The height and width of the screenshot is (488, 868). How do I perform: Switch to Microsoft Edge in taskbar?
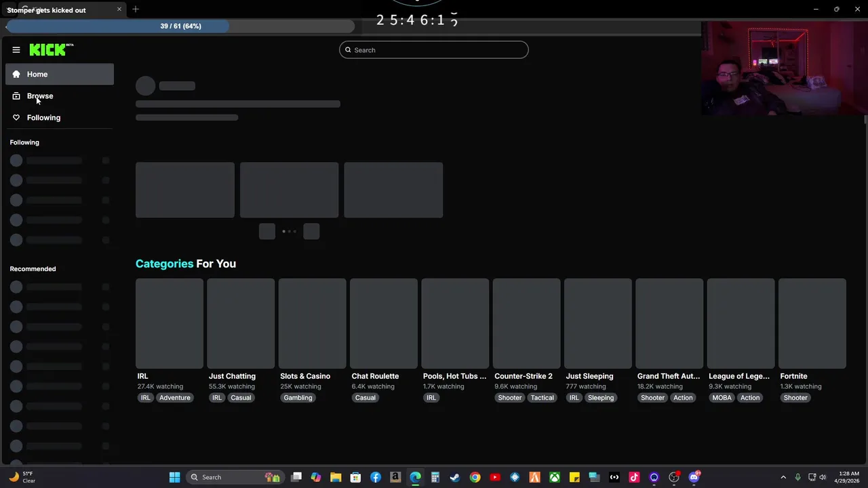pyautogui.click(x=415, y=477)
